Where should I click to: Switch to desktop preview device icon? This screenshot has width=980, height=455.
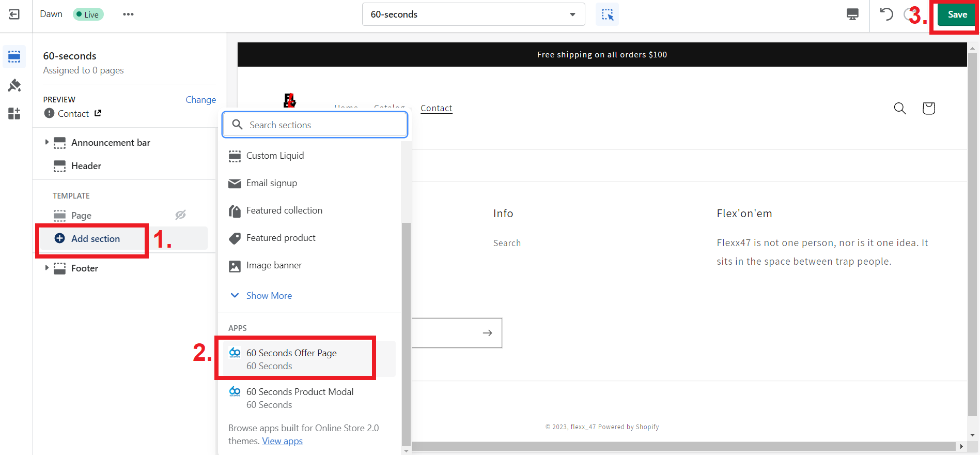click(852, 14)
